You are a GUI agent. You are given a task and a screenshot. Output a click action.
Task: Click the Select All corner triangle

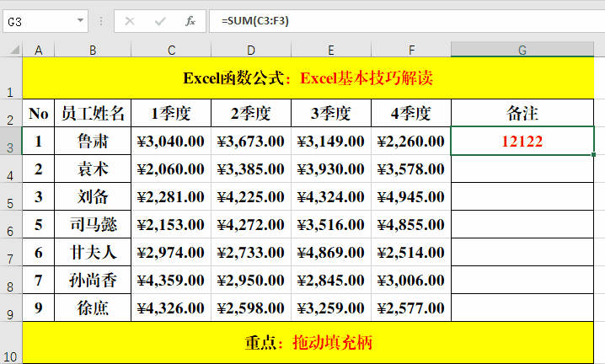14,50
